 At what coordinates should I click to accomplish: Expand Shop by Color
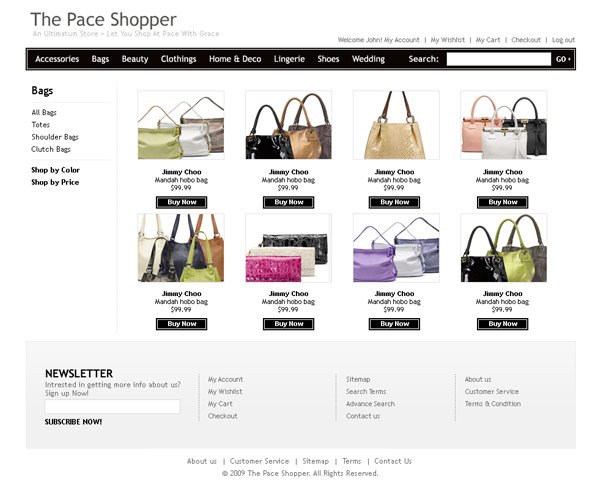pos(55,170)
